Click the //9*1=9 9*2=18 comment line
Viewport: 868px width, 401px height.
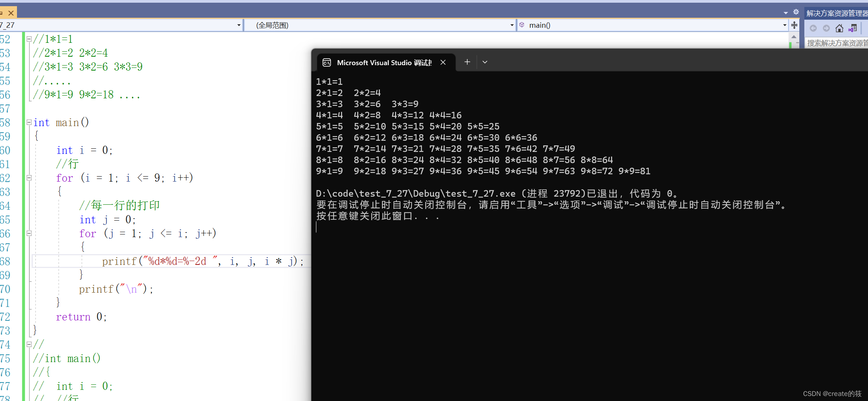click(87, 94)
